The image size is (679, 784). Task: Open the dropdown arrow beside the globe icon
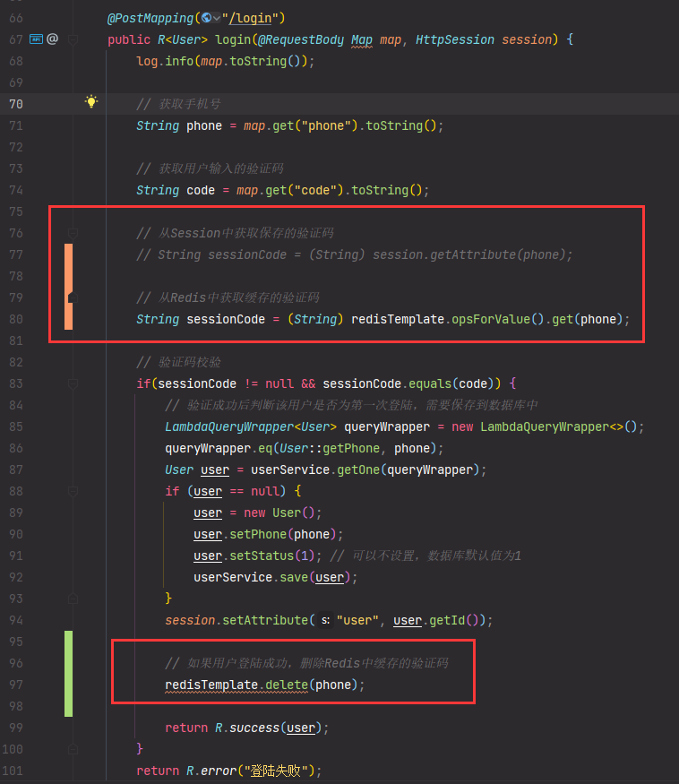(x=217, y=17)
